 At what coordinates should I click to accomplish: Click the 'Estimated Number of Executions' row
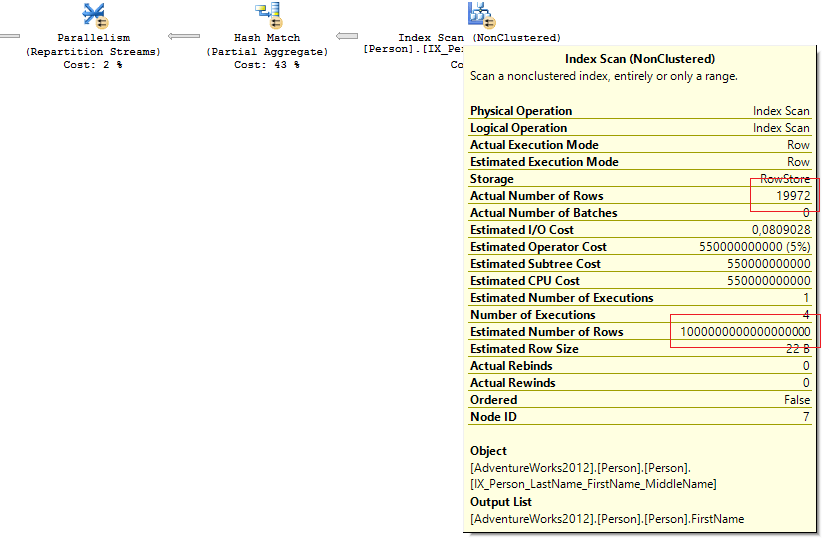click(x=640, y=298)
